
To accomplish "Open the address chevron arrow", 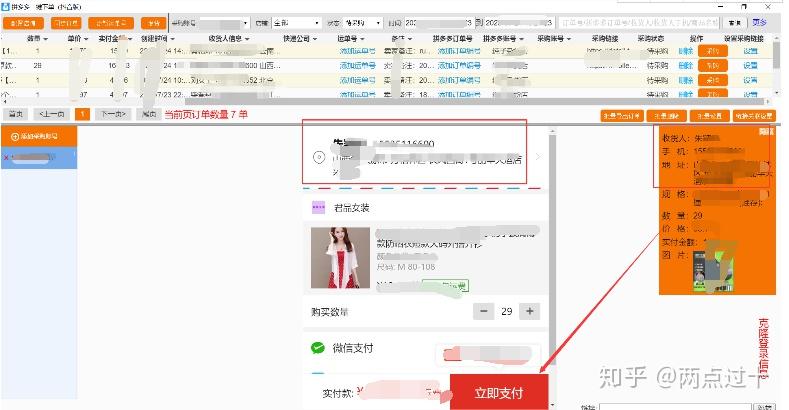I will click(x=537, y=157).
